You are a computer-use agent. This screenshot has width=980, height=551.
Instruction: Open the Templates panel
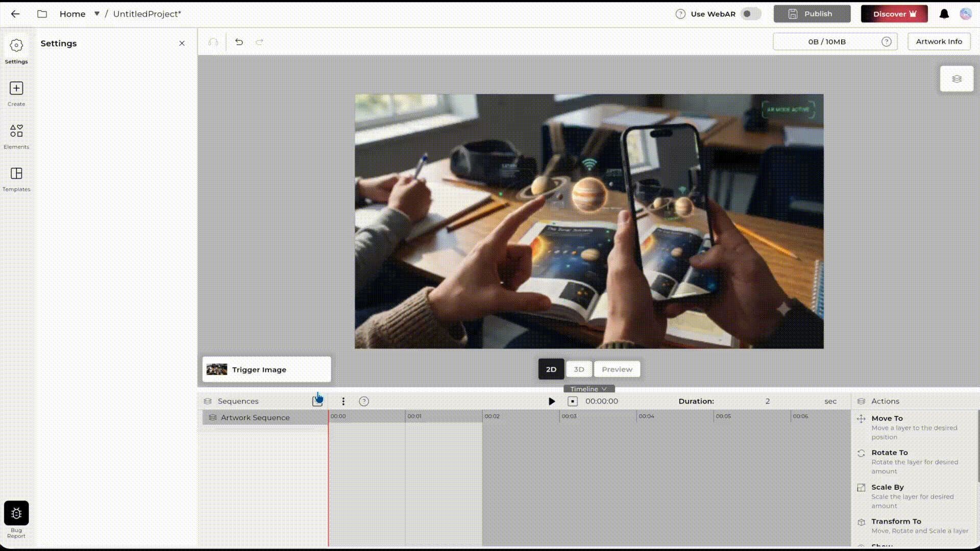[16, 180]
